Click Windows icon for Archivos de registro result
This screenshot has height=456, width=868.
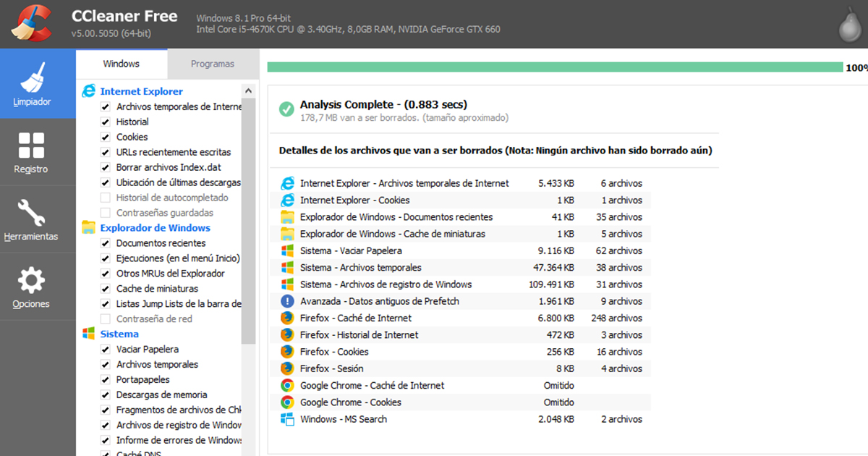pos(287,284)
